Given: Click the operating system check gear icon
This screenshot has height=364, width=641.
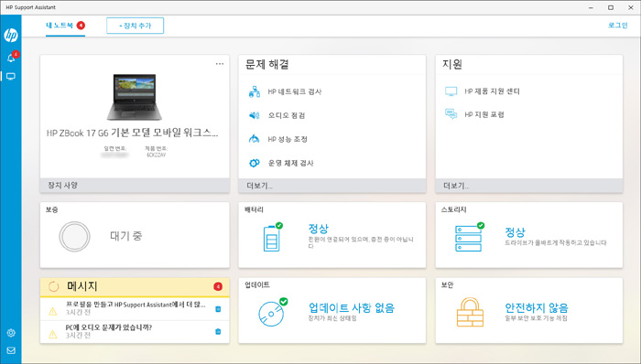Looking at the screenshot, I should pyautogui.click(x=255, y=163).
